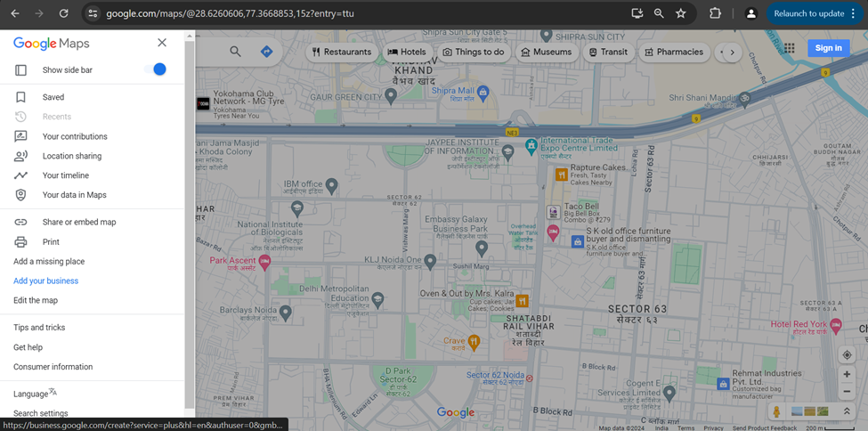Open Location sharing

[x=72, y=156]
